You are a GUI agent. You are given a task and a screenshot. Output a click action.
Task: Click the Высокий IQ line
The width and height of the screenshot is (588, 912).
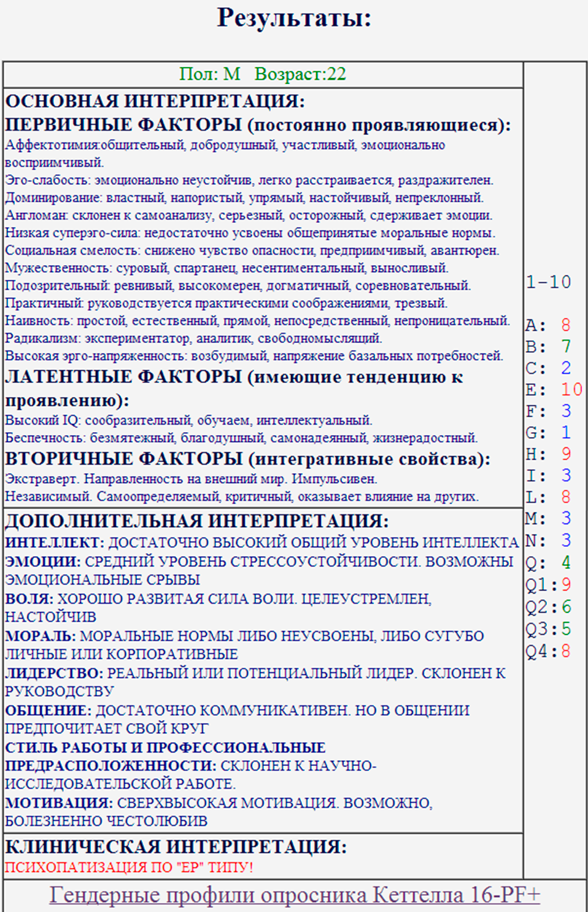[x=188, y=420]
